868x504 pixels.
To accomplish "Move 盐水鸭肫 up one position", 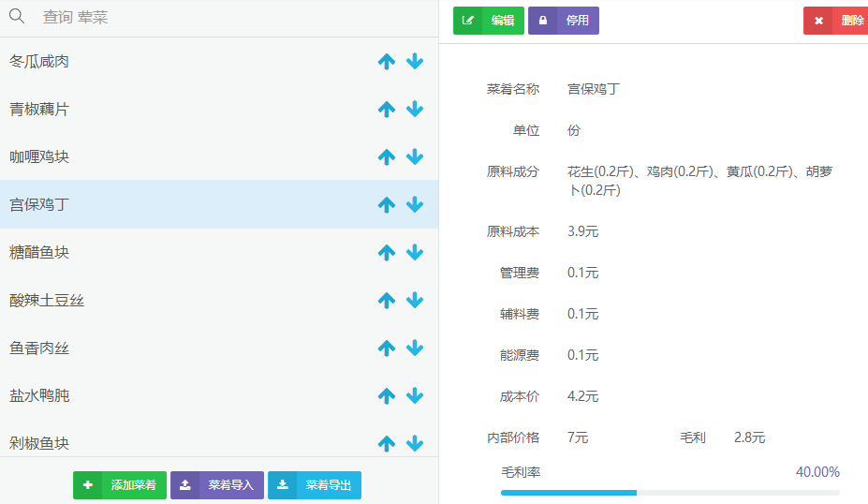I will click(x=387, y=396).
